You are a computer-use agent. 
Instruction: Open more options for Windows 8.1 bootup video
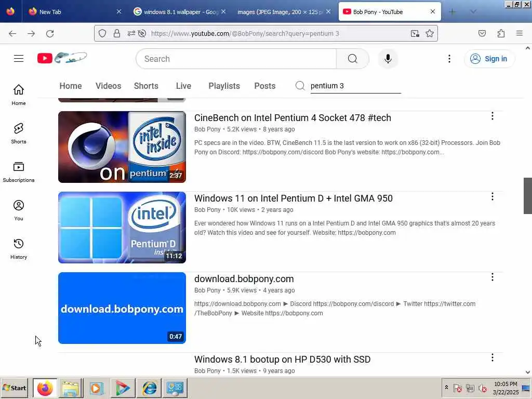coord(493,357)
